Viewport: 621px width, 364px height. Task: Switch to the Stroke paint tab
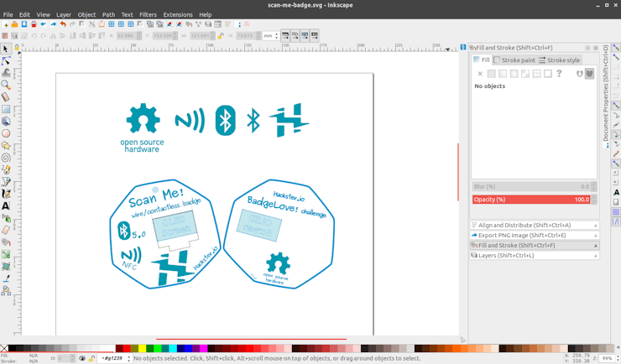coord(514,60)
